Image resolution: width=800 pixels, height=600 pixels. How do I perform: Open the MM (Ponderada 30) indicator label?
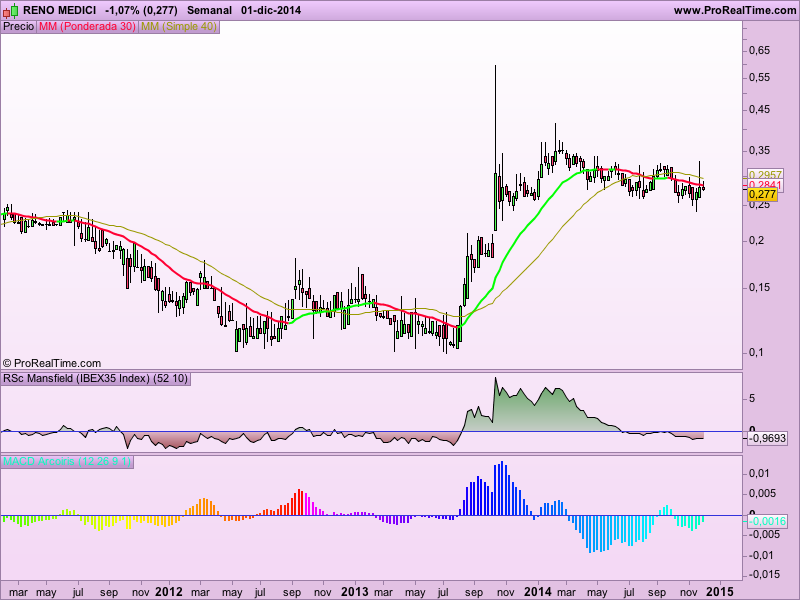87,27
